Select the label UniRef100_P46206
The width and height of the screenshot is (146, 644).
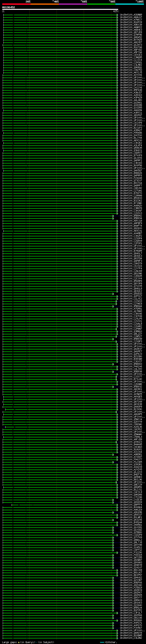131,366
